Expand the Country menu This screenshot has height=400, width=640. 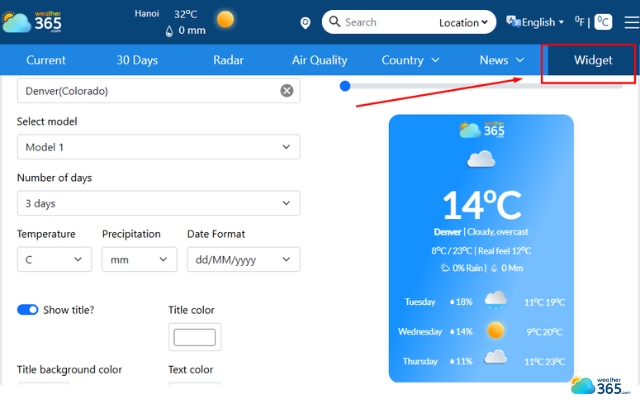pos(410,60)
